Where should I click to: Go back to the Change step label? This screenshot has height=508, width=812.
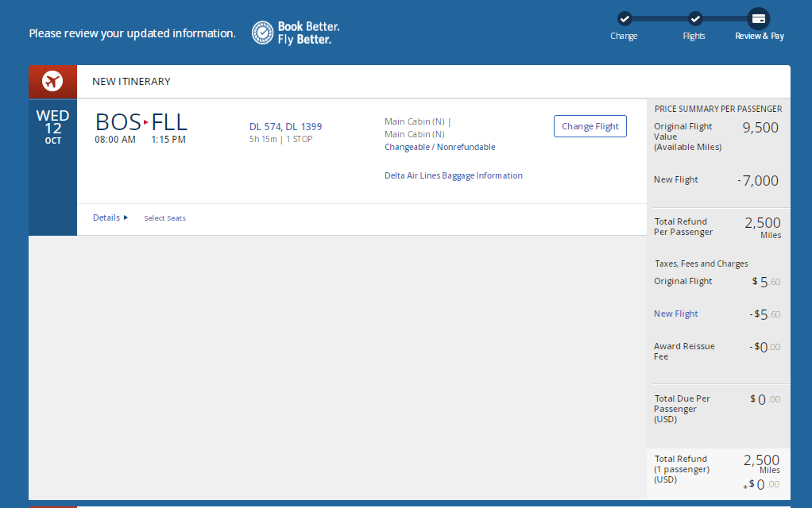[624, 37]
